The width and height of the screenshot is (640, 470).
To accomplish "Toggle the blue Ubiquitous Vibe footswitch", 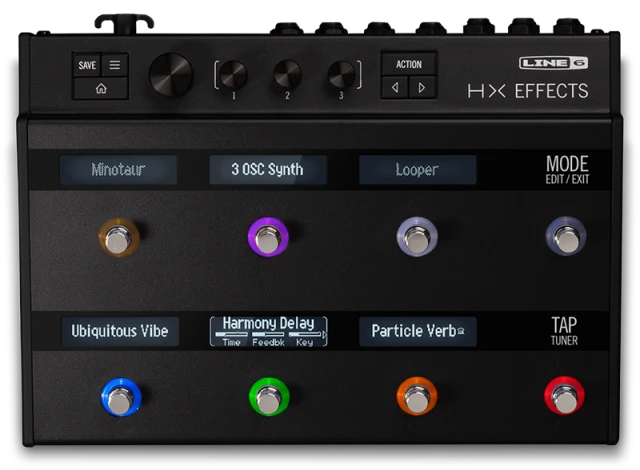I will [121, 397].
